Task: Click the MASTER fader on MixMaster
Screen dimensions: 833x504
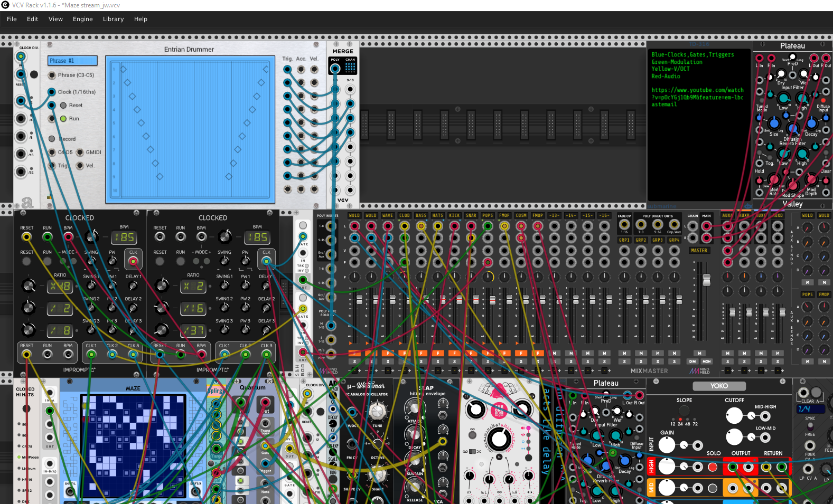Action: [x=706, y=280]
